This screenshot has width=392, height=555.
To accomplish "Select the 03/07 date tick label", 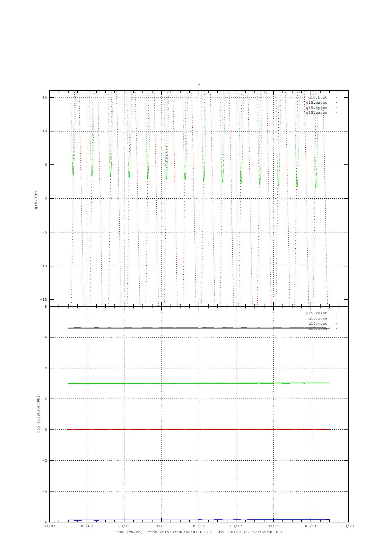I will 49,526.
